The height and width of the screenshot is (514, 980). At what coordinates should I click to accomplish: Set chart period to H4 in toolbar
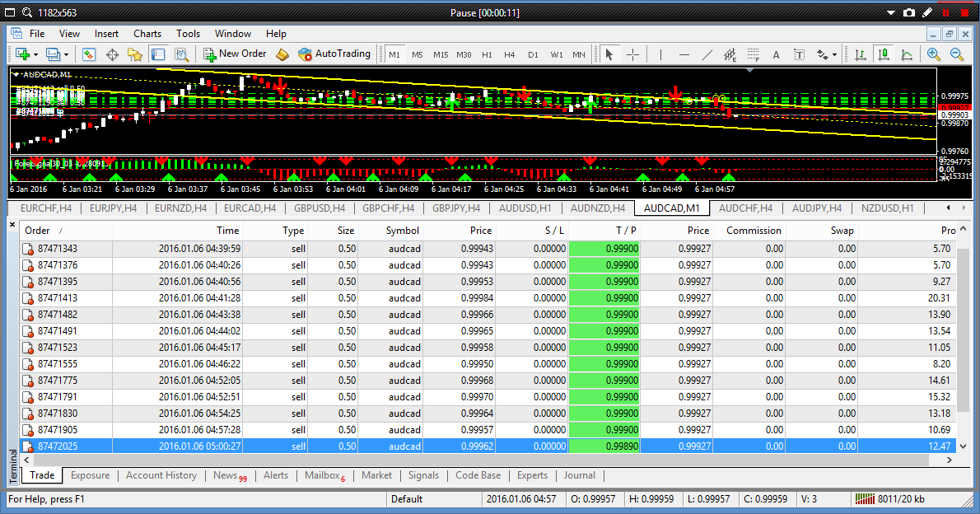tap(510, 54)
